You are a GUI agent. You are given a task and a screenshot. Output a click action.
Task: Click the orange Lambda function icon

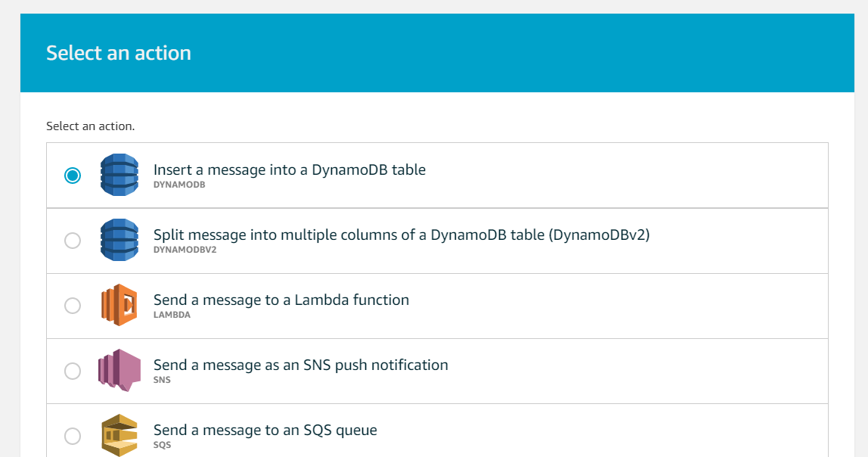[119, 305]
